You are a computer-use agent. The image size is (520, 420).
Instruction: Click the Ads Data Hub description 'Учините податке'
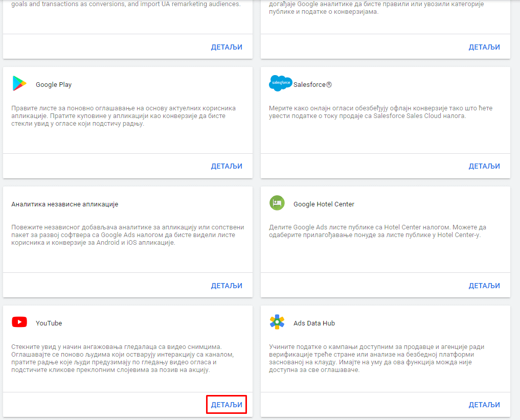(377, 358)
